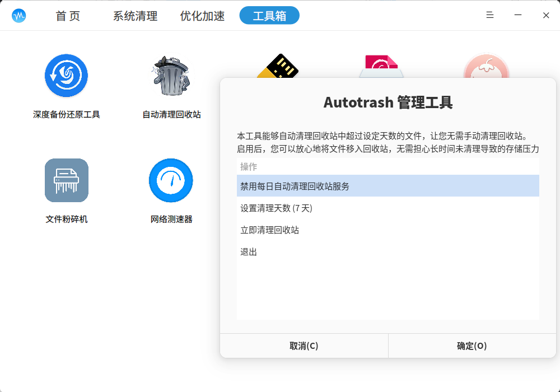Click the 确定(O) button
Viewport: 560px width, 392px height.
point(472,346)
